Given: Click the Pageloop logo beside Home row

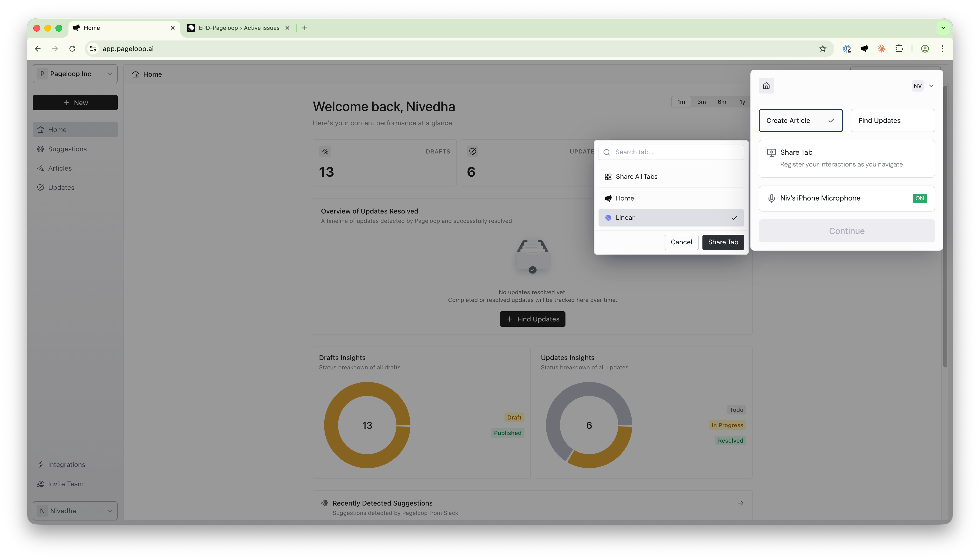Looking at the screenshot, I should (608, 198).
